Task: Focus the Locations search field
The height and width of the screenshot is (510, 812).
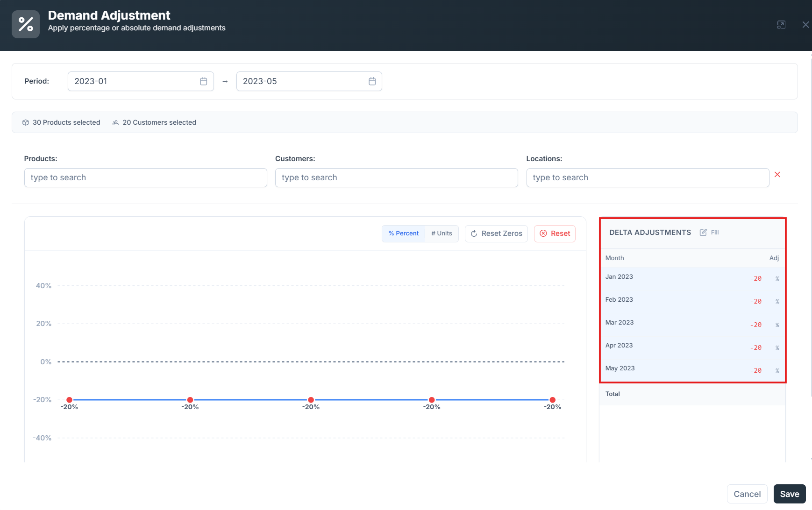Action: [x=648, y=177]
